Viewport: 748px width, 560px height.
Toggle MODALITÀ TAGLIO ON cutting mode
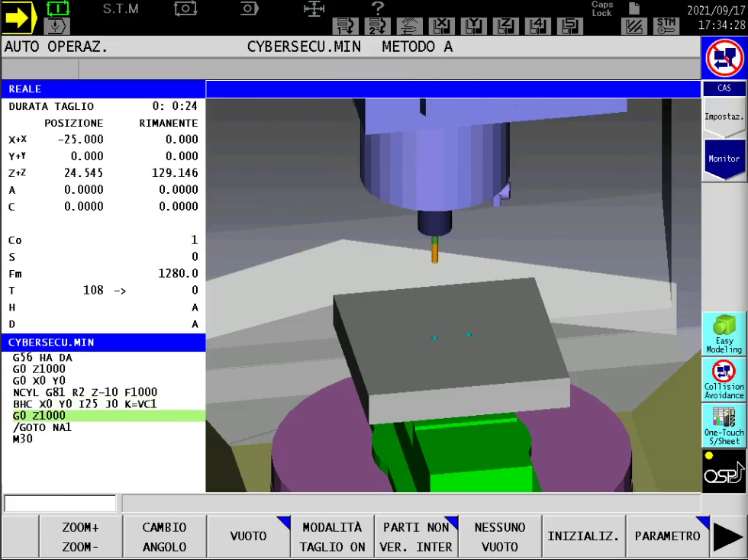click(x=332, y=537)
